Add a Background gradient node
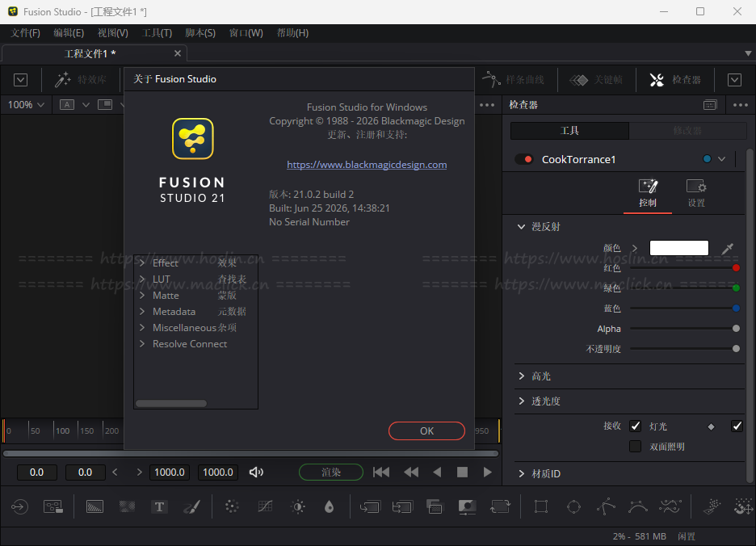Image resolution: width=756 pixels, height=546 pixels. pos(94,506)
